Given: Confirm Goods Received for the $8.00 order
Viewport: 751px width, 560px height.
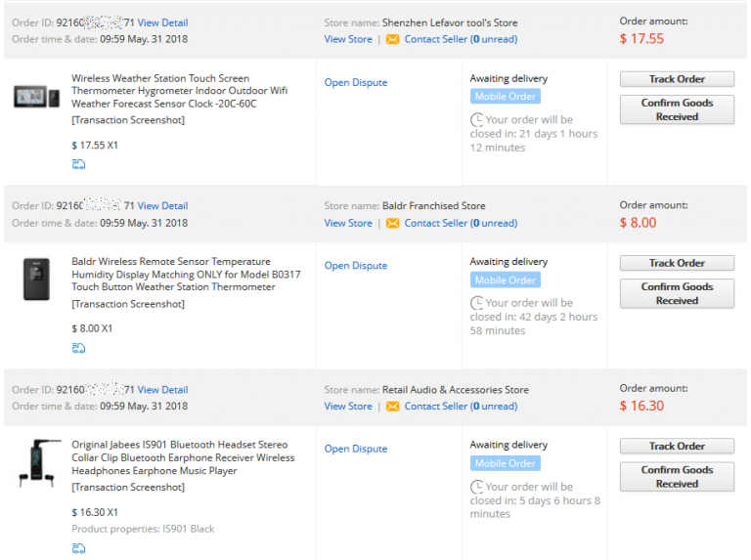Looking at the screenshot, I should click(677, 293).
